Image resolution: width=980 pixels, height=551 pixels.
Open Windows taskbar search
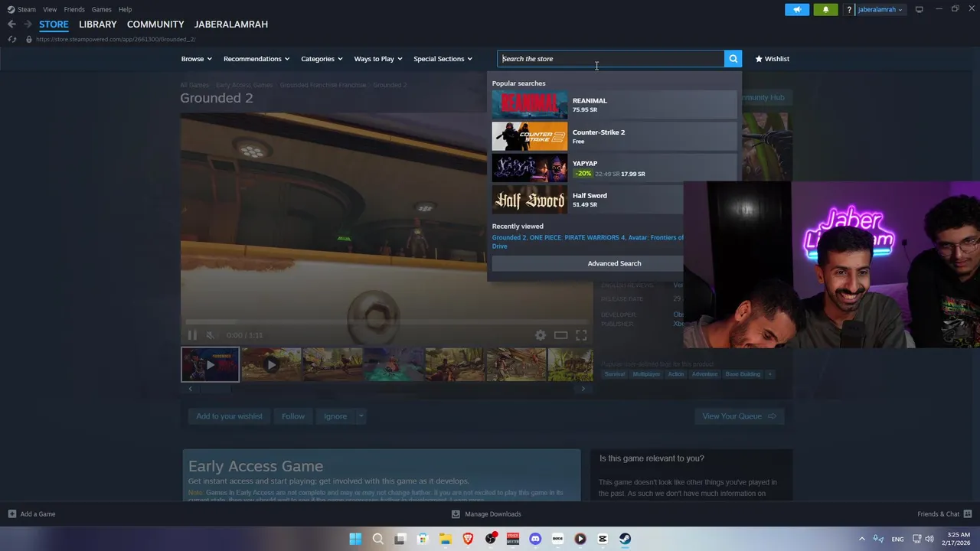pos(377,539)
